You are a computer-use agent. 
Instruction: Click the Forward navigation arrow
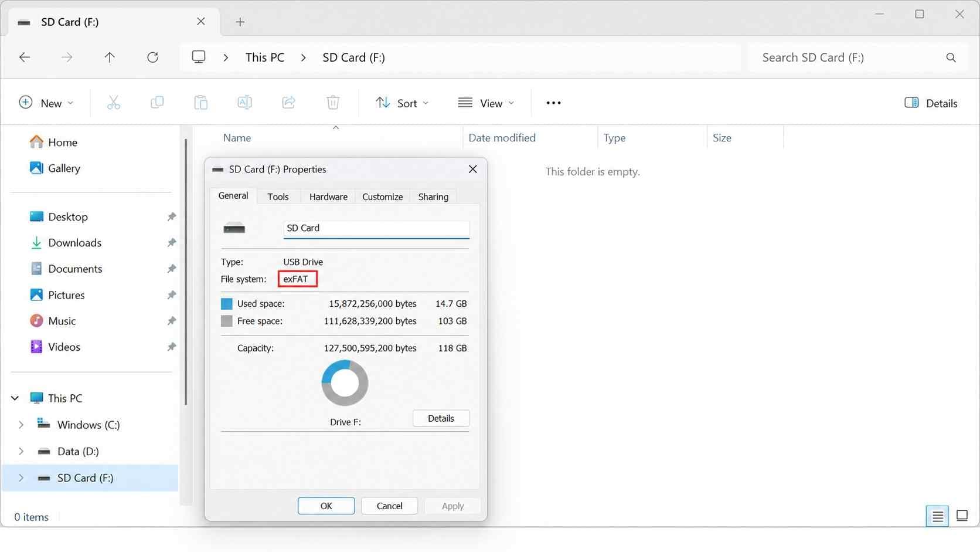pyautogui.click(x=67, y=57)
